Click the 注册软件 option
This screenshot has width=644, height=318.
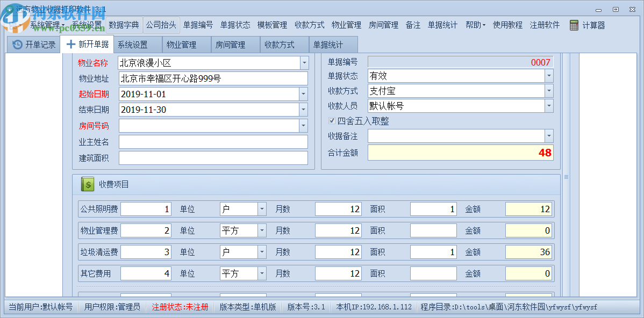[545, 25]
